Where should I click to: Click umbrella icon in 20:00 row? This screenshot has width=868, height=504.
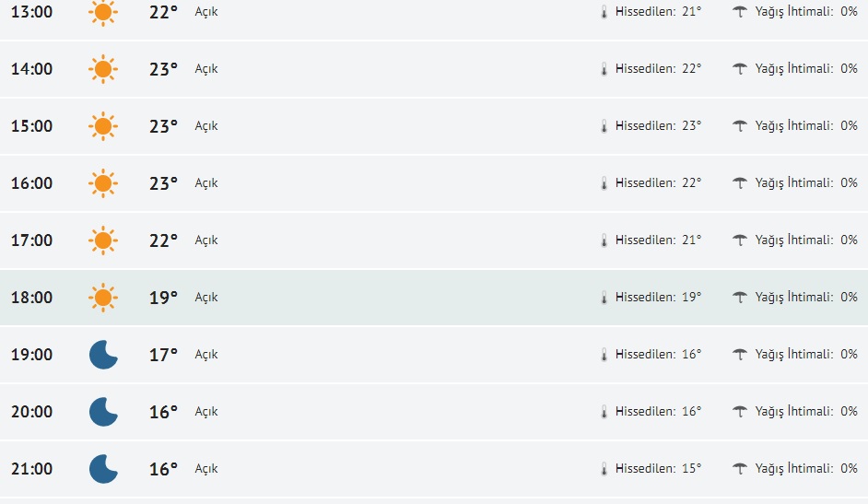coord(739,412)
